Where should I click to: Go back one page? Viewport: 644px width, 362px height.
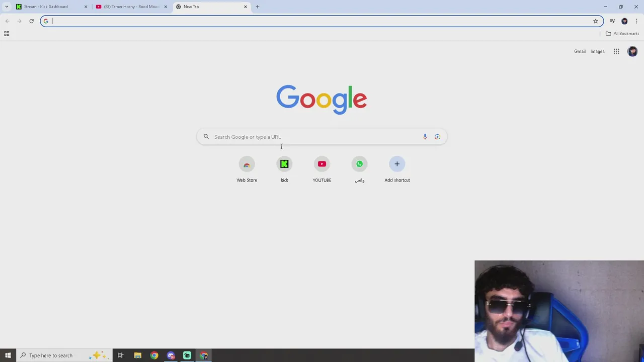tap(7, 21)
